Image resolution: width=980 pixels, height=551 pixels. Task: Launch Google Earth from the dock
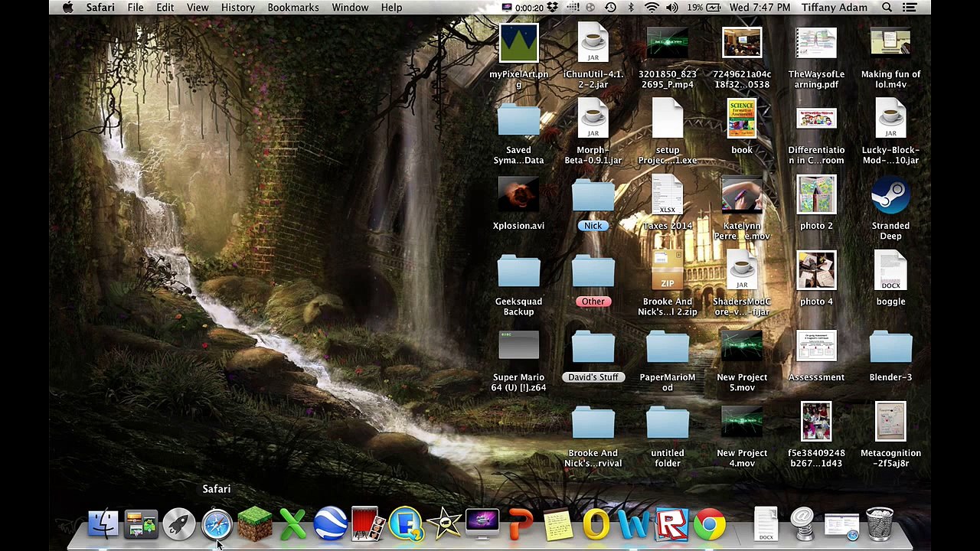click(x=331, y=524)
